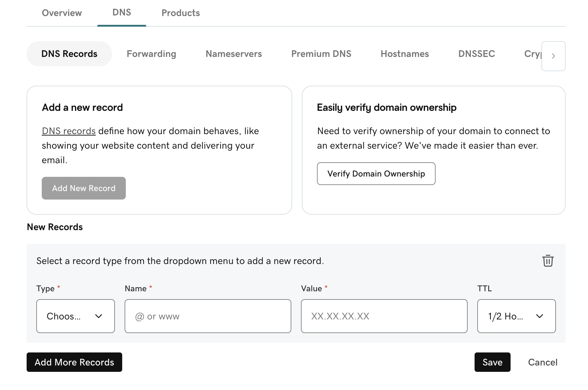Open the DNS records help link

68,131
